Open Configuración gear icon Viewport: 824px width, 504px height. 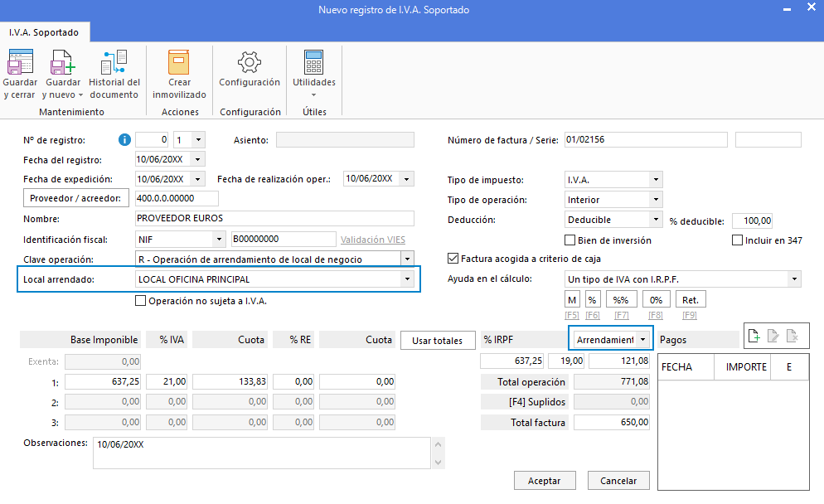point(249,62)
